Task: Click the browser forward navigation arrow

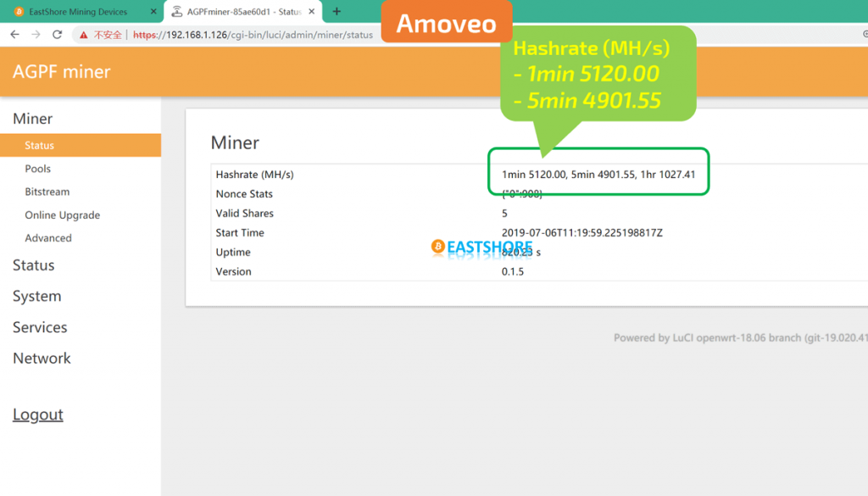Action: 36,36
